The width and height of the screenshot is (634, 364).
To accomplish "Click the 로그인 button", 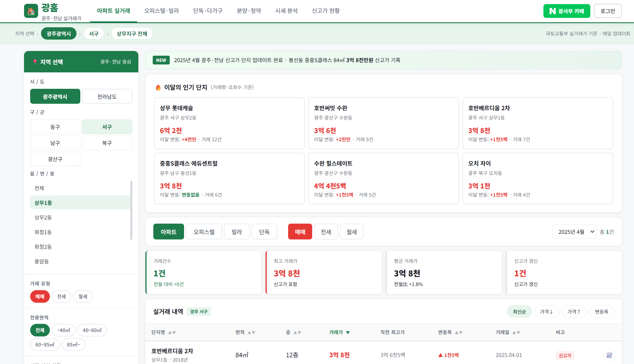I will [607, 11].
